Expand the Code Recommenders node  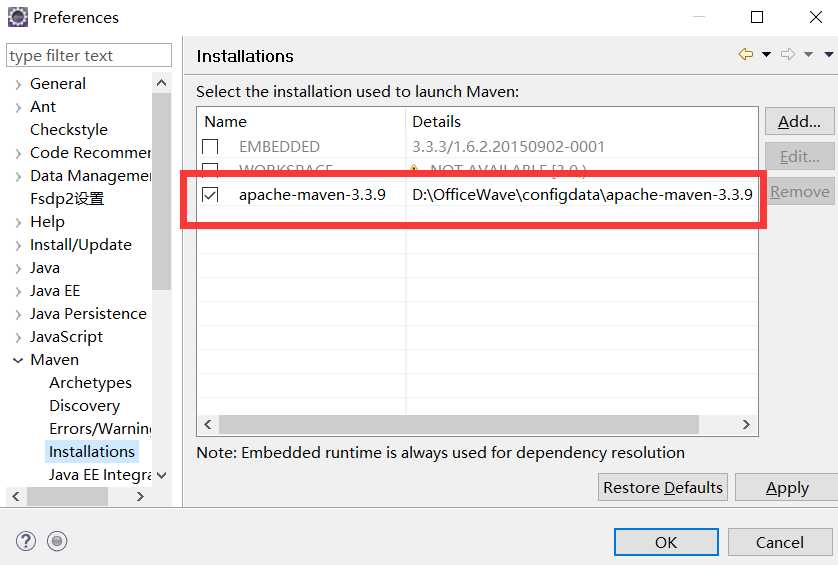pyautogui.click(x=18, y=153)
